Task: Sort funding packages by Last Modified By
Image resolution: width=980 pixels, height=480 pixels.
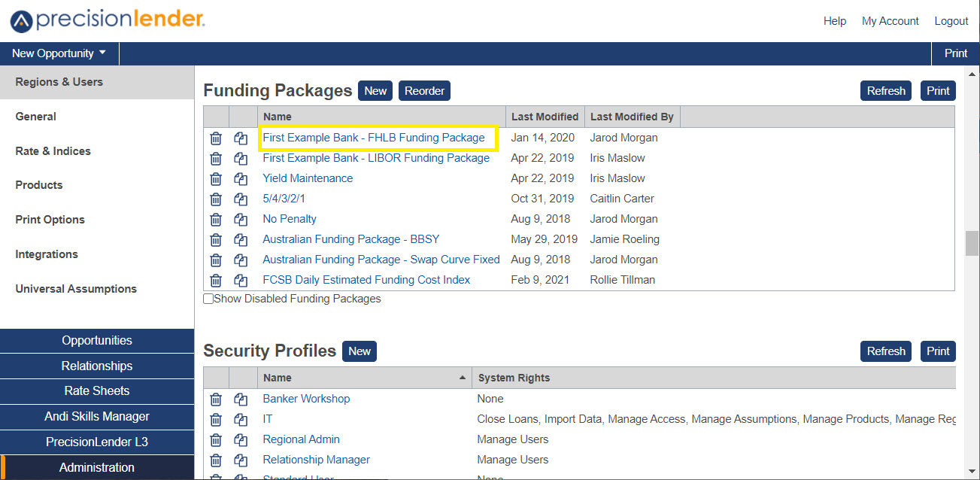Action: (x=633, y=117)
